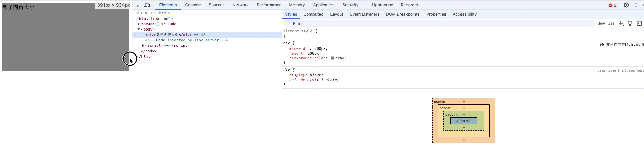Toggle the :hov element state panel
Viewport: 644px width, 156px height.
[601, 23]
